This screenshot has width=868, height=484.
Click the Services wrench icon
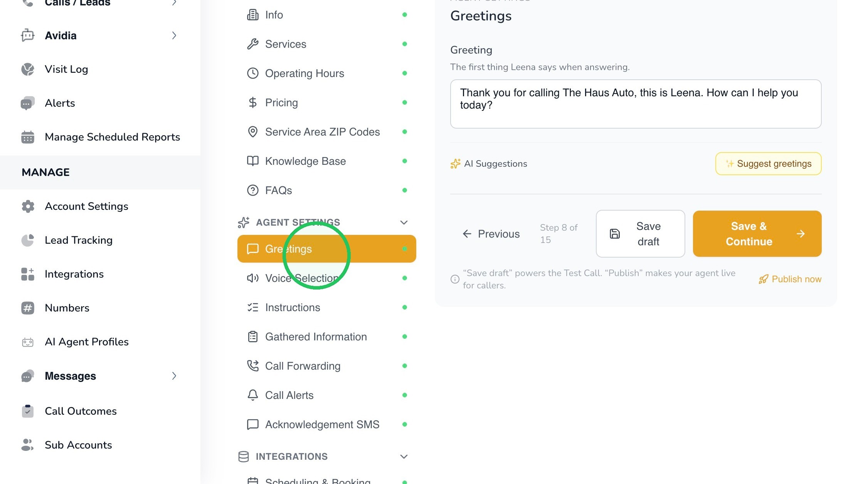point(253,44)
